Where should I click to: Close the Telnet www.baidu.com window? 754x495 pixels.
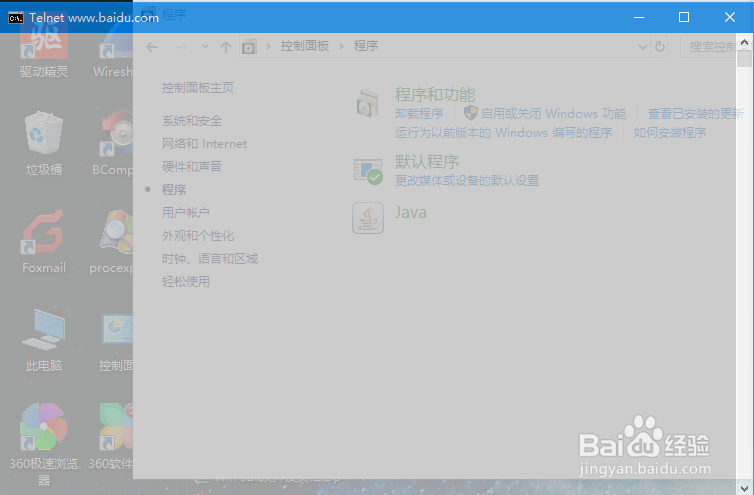pyautogui.click(x=729, y=17)
